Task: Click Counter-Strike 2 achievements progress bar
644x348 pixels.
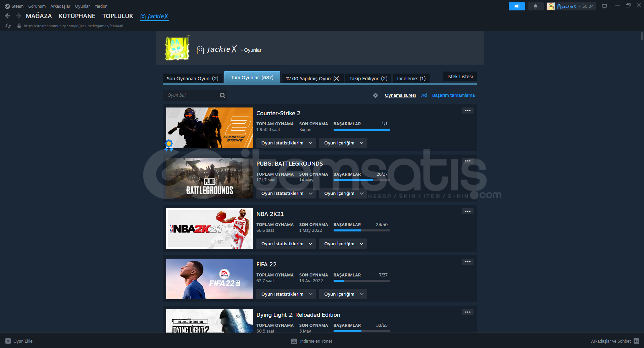Action: point(362,130)
